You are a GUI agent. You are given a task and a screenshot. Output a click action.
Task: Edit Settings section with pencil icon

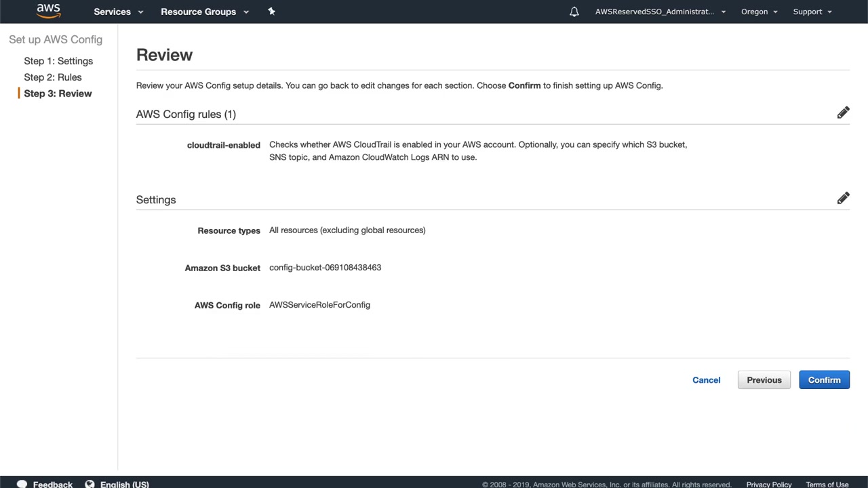pos(843,198)
